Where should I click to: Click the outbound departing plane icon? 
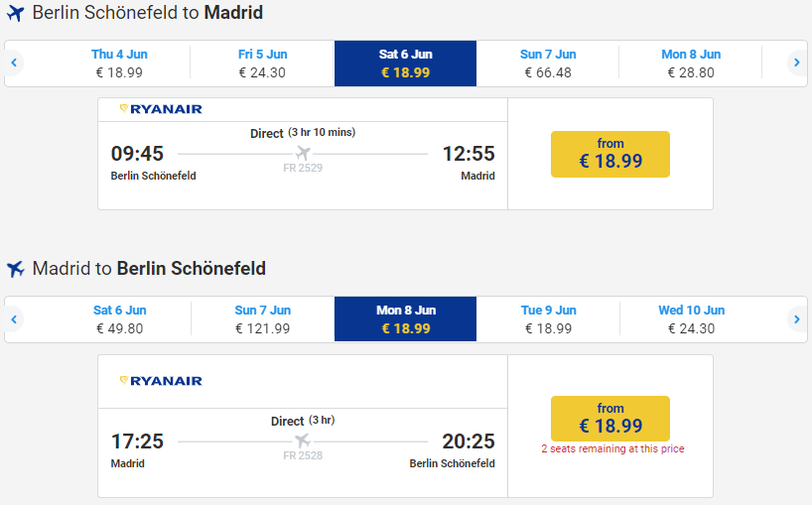pos(16,14)
